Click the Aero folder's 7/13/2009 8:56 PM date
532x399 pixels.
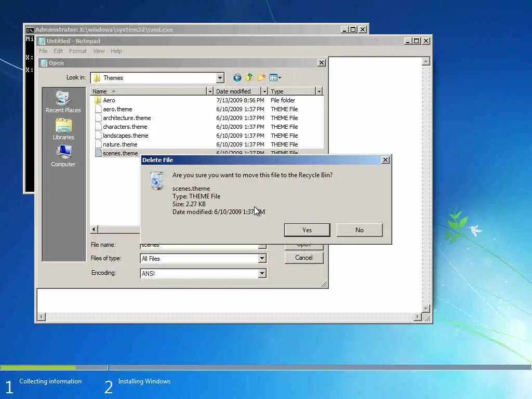coord(240,100)
